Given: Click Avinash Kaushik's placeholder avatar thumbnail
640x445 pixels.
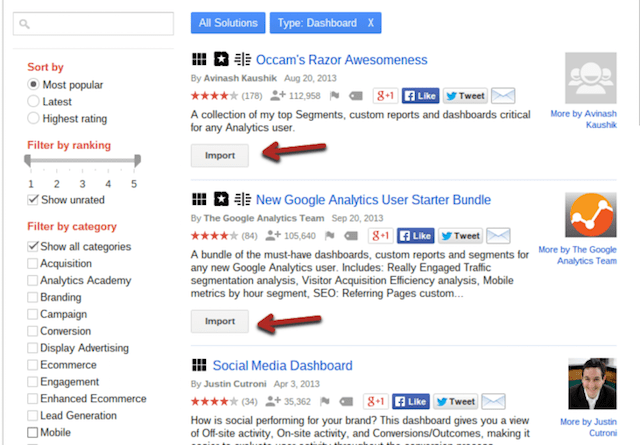Looking at the screenshot, I should coord(591,78).
